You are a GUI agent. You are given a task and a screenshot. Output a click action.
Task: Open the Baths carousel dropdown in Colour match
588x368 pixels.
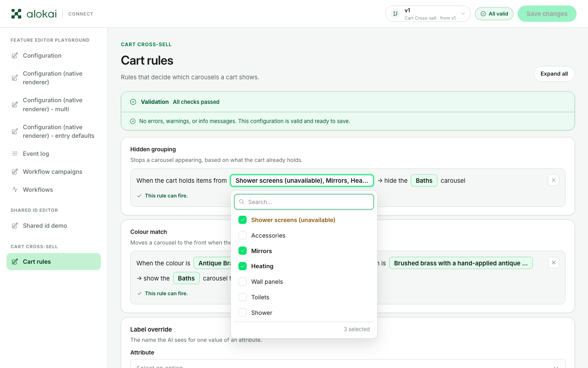click(186, 278)
